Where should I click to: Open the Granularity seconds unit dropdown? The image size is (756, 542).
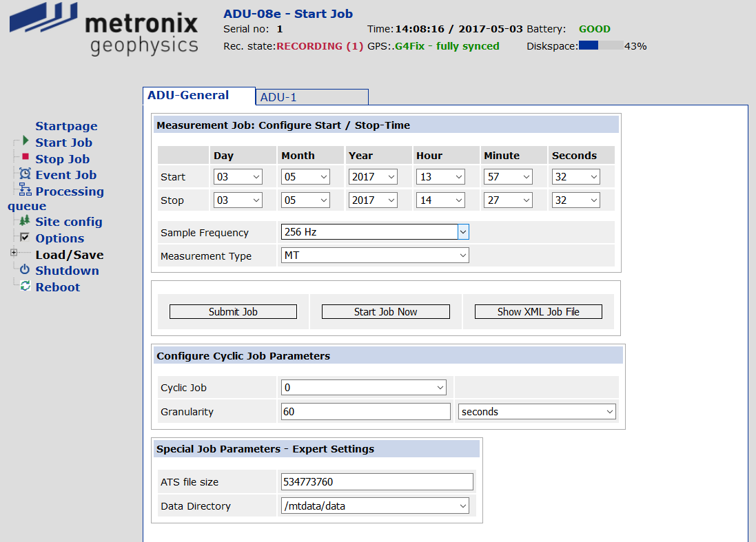click(537, 411)
